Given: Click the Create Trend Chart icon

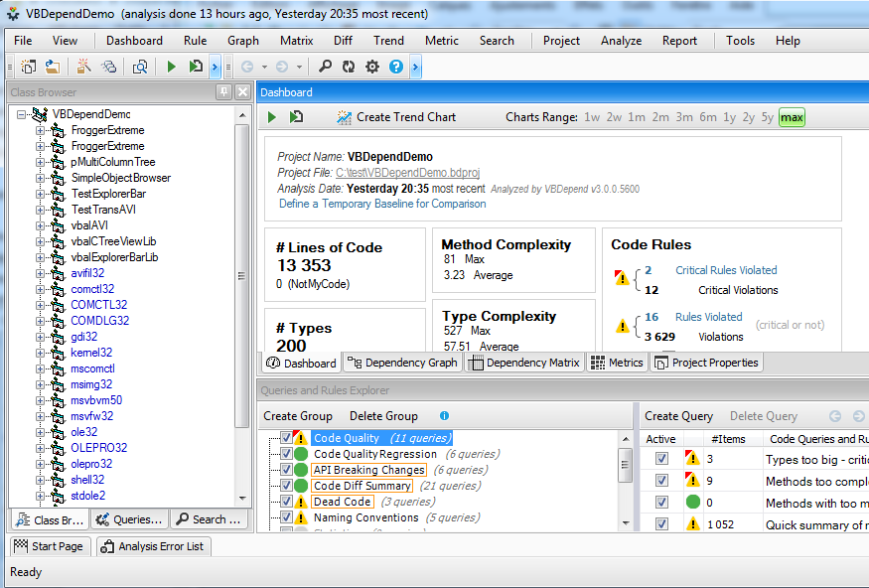Looking at the screenshot, I should (x=344, y=117).
